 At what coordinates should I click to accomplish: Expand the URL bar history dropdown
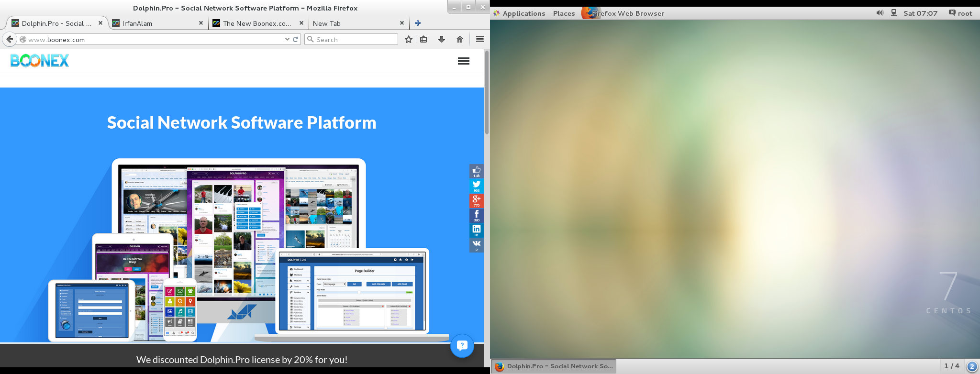pyautogui.click(x=287, y=40)
